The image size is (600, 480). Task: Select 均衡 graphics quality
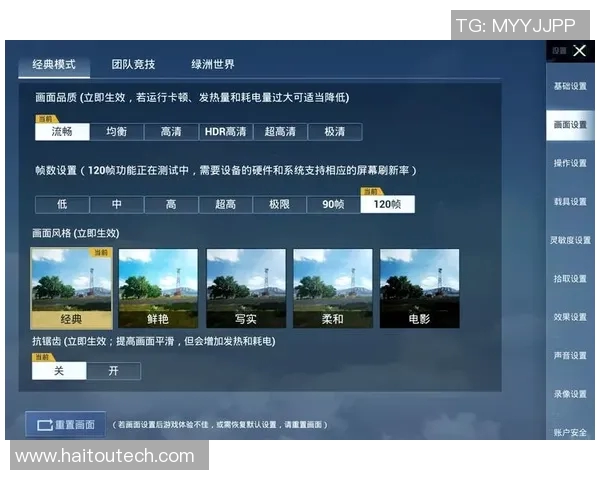[117, 132]
